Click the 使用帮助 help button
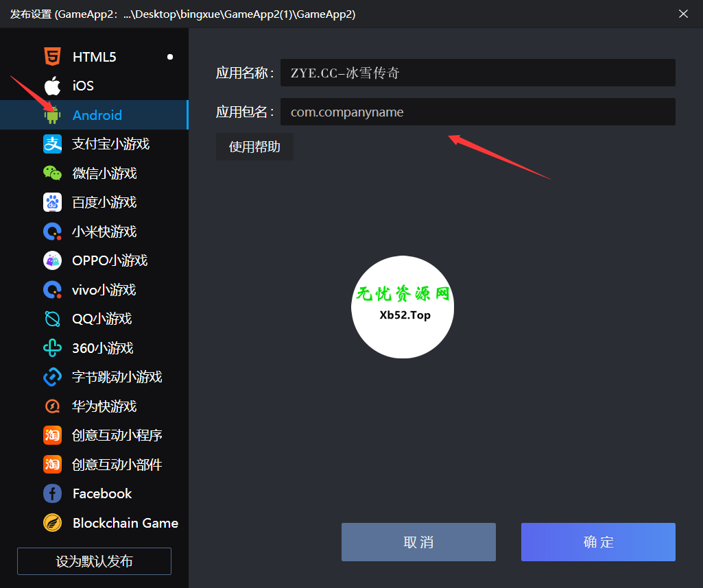This screenshot has width=703, height=588. click(254, 147)
